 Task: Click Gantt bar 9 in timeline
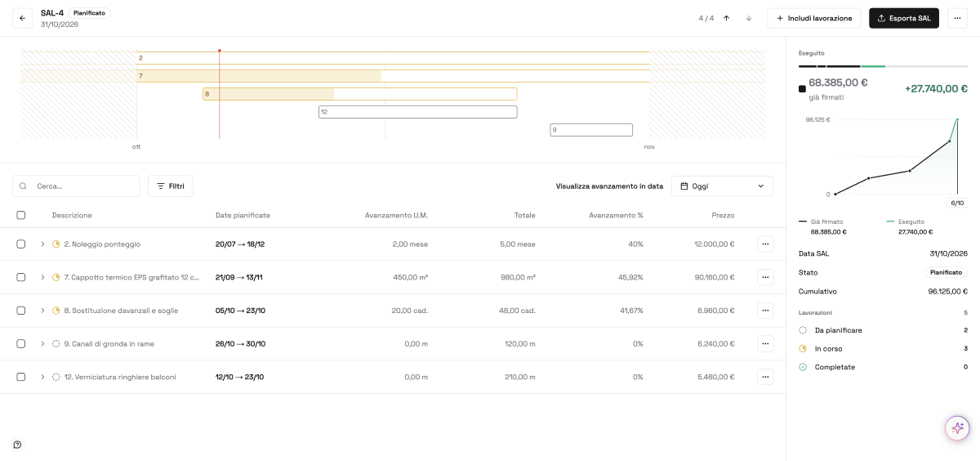click(591, 130)
